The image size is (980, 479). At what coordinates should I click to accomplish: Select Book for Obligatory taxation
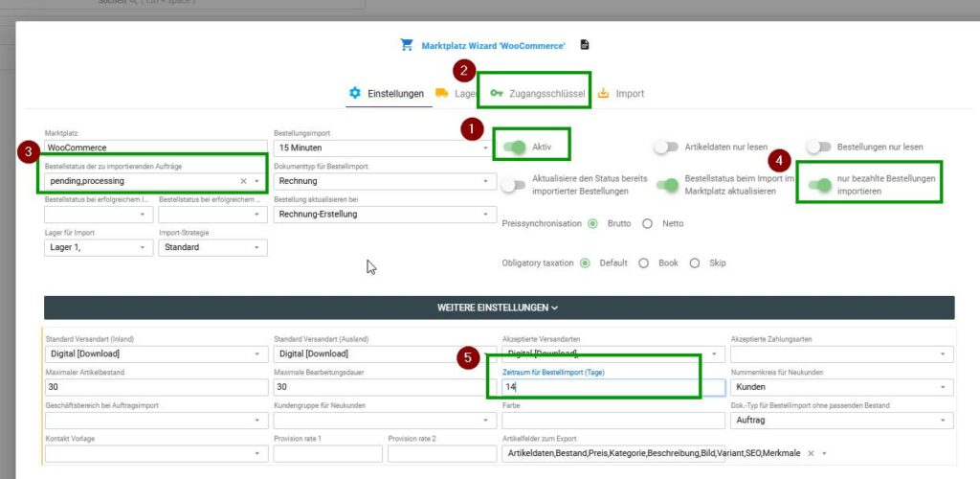click(x=644, y=263)
